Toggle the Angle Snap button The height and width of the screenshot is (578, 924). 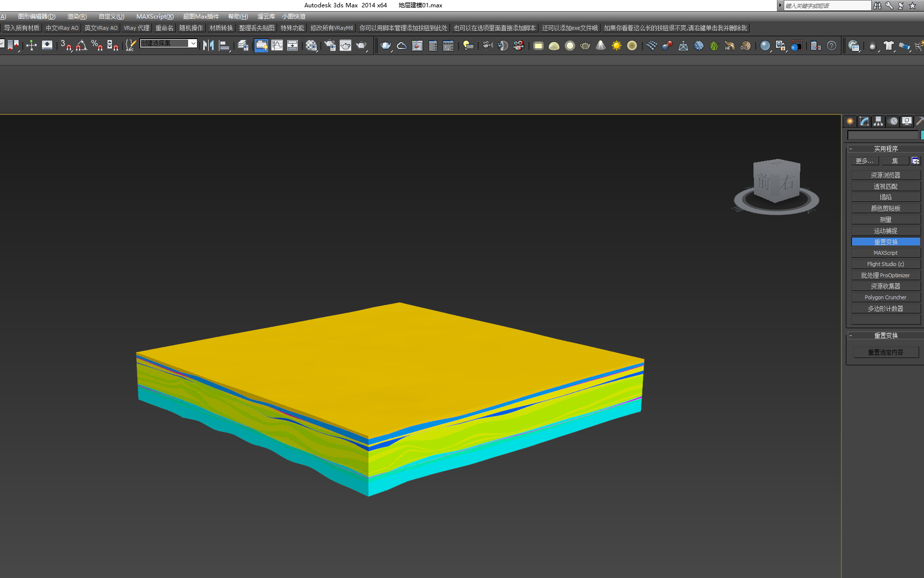[81, 45]
